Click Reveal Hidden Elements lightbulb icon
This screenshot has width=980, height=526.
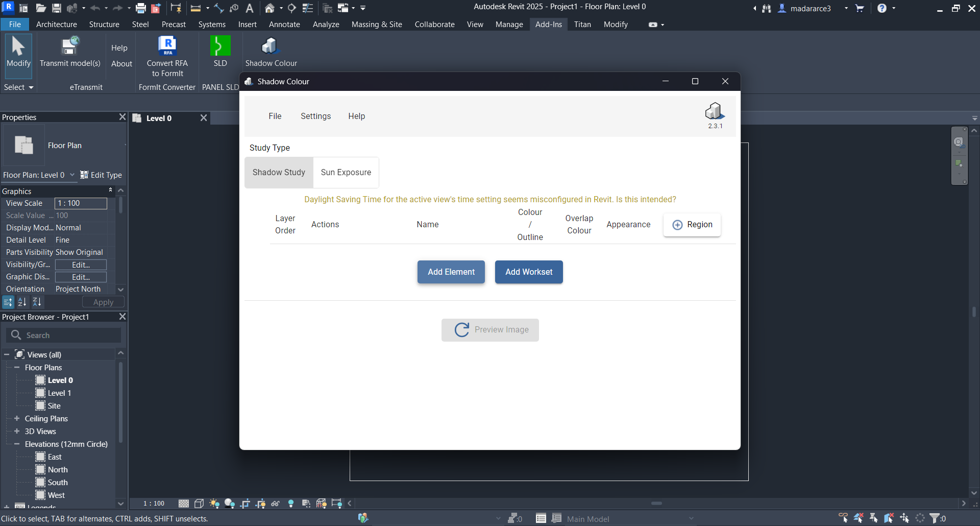pyautogui.click(x=291, y=504)
